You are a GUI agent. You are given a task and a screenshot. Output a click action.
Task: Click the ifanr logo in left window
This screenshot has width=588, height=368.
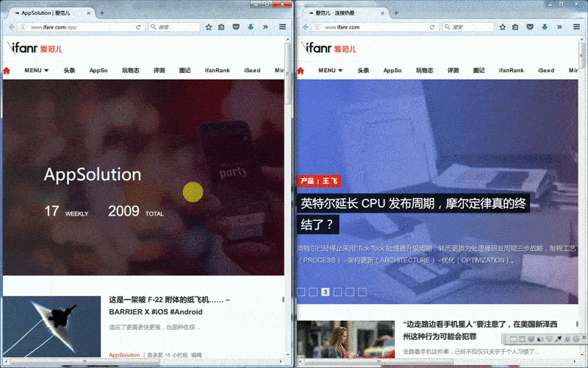point(35,48)
